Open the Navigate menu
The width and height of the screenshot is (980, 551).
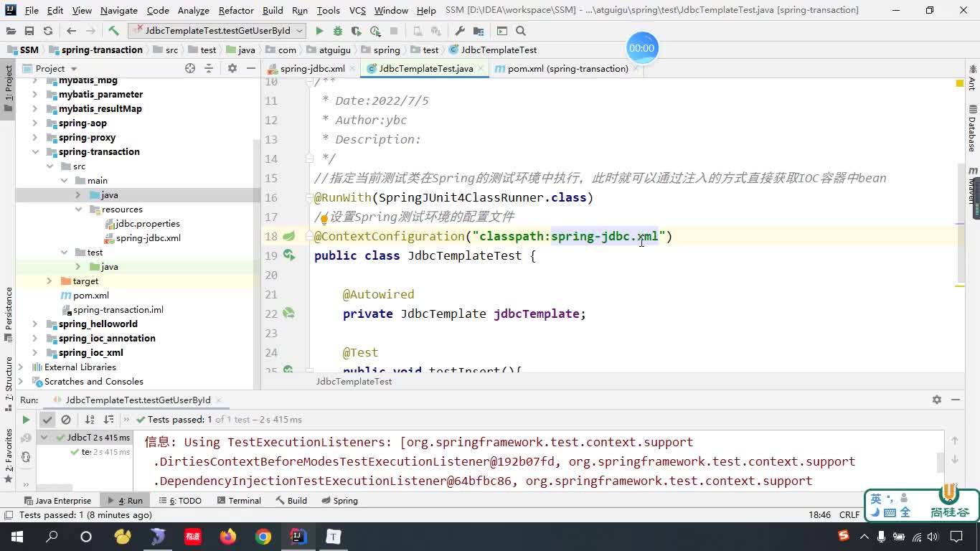[x=119, y=10]
